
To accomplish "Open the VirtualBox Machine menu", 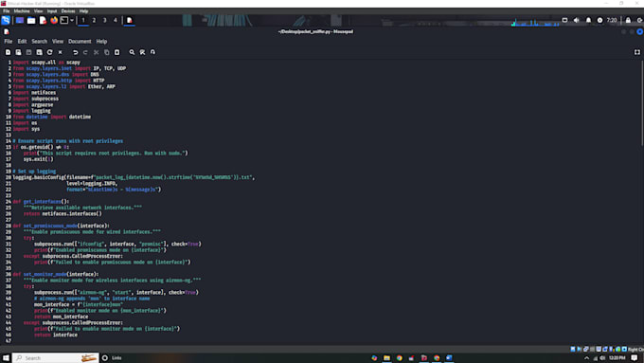I will pyautogui.click(x=22, y=11).
